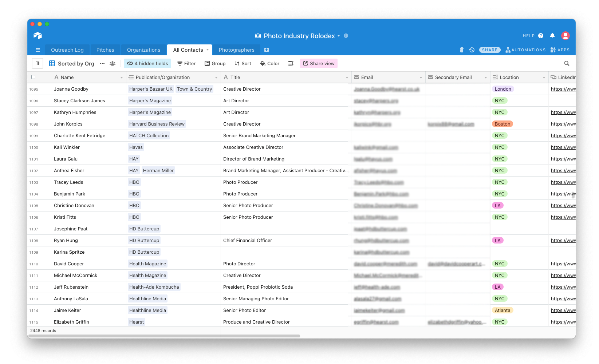Select the Associate Creative Director title cell
The height and width of the screenshot is (364, 599).
tap(286, 147)
